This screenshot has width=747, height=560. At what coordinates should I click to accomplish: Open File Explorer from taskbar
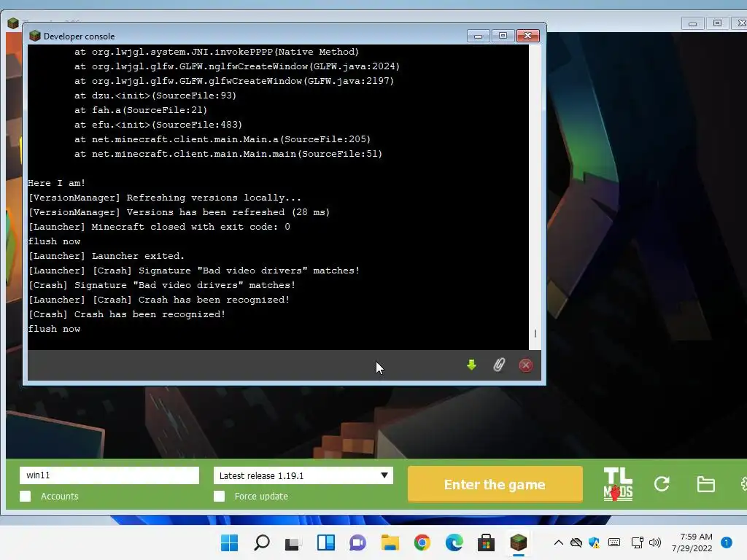coord(390,542)
